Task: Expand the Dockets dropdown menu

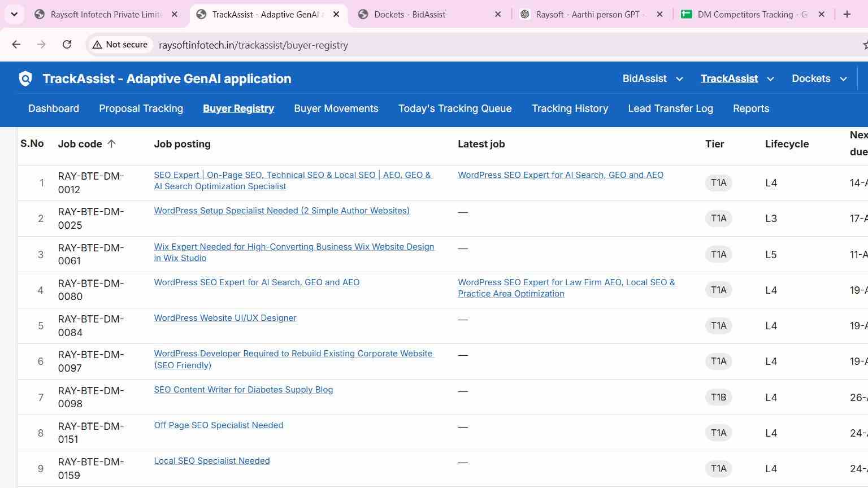Action: 843,79
